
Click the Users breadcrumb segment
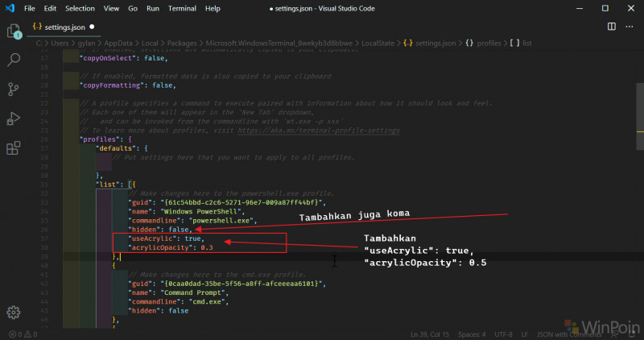coord(60,44)
